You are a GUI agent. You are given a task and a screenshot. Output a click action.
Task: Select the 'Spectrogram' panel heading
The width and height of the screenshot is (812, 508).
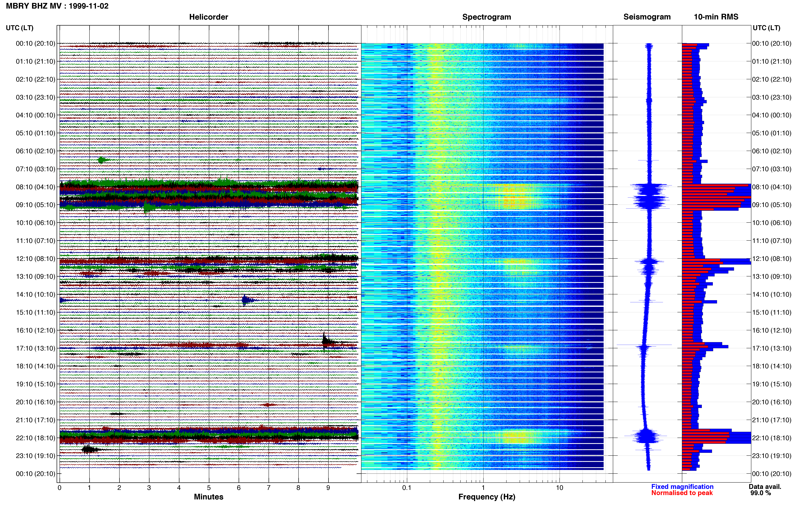coord(487,17)
